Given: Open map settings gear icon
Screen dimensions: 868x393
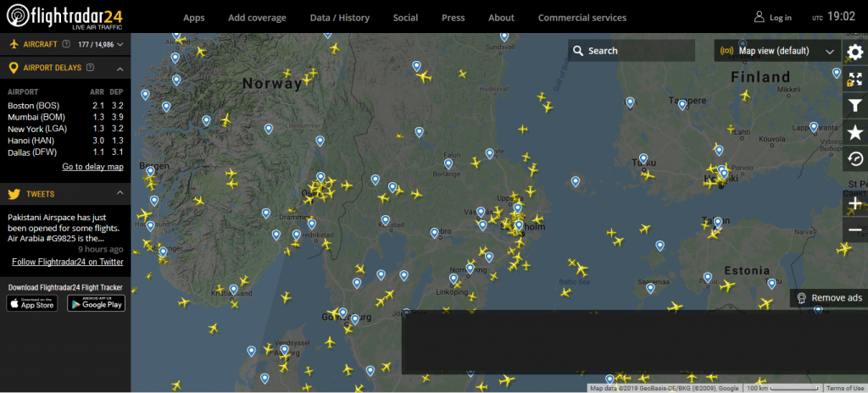Looking at the screenshot, I should click(854, 52).
